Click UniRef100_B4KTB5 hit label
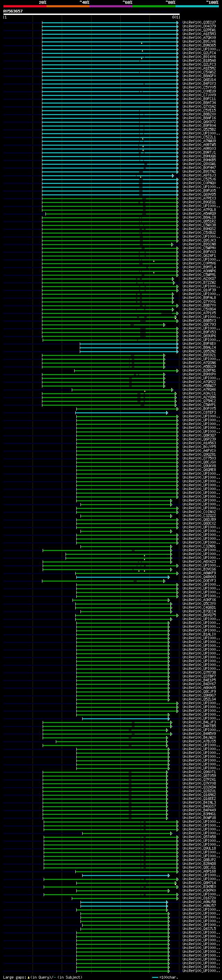The height and width of the screenshot is (980, 222). (199, 726)
